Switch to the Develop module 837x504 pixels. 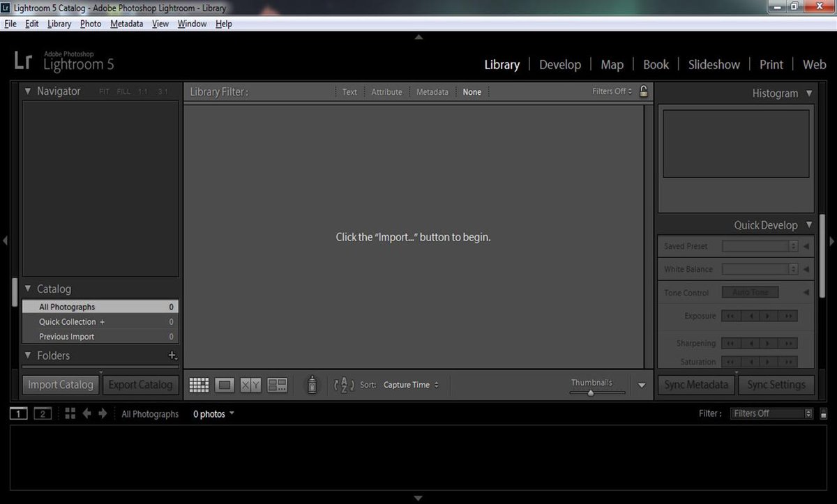[x=560, y=65]
